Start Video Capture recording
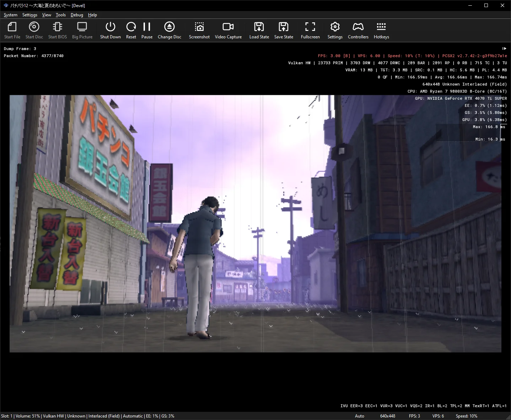This screenshot has height=420, width=511. coord(228,30)
